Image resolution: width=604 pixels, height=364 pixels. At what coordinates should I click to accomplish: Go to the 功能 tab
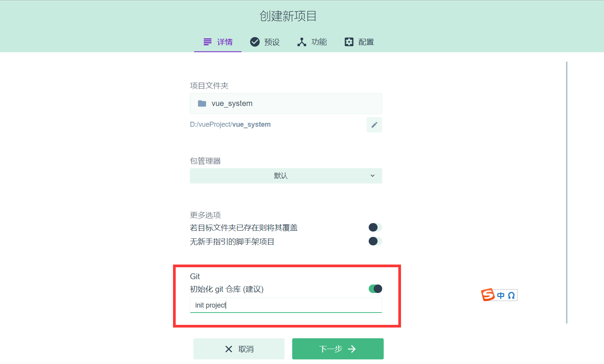coord(312,42)
